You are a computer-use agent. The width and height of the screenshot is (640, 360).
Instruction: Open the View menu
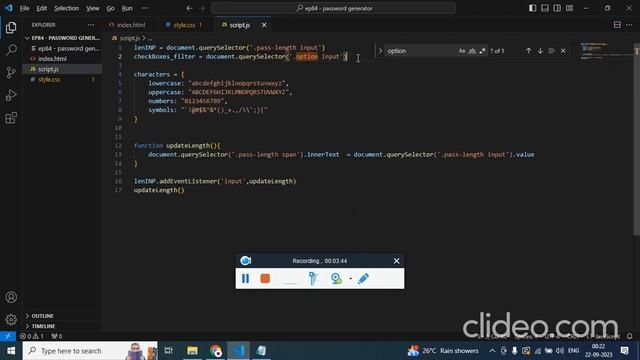[x=93, y=8]
